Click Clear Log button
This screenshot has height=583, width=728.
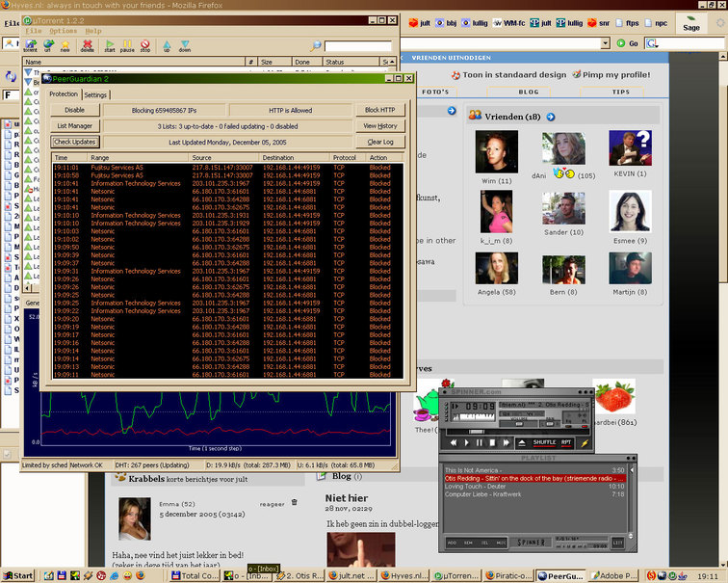click(x=380, y=142)
